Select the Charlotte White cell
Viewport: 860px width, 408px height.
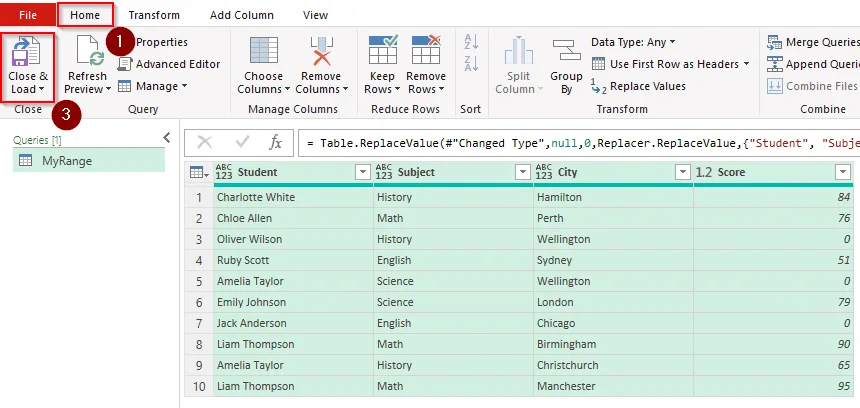click(x=293, y=197)
